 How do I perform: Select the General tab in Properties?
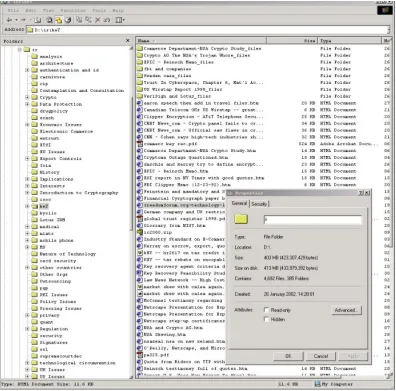coord(239,203)
